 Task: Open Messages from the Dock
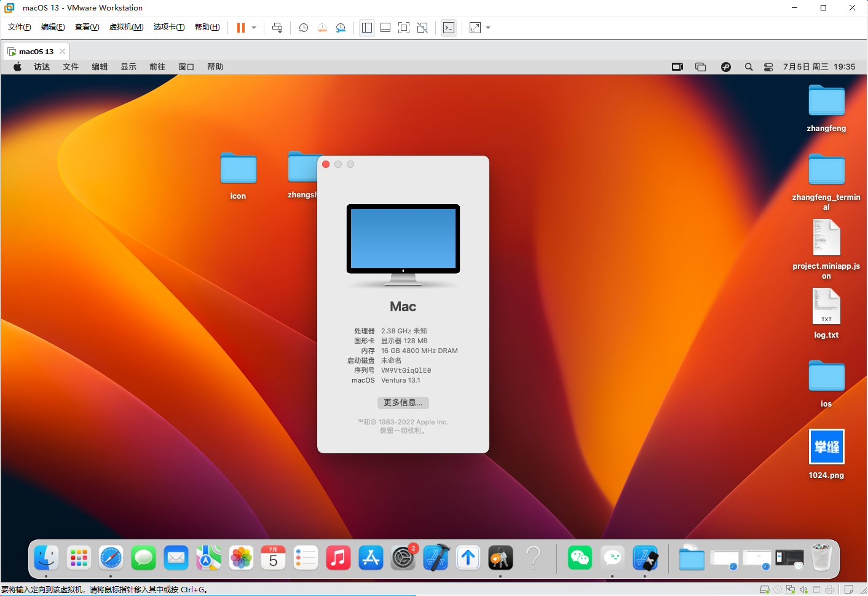[144, 558]
